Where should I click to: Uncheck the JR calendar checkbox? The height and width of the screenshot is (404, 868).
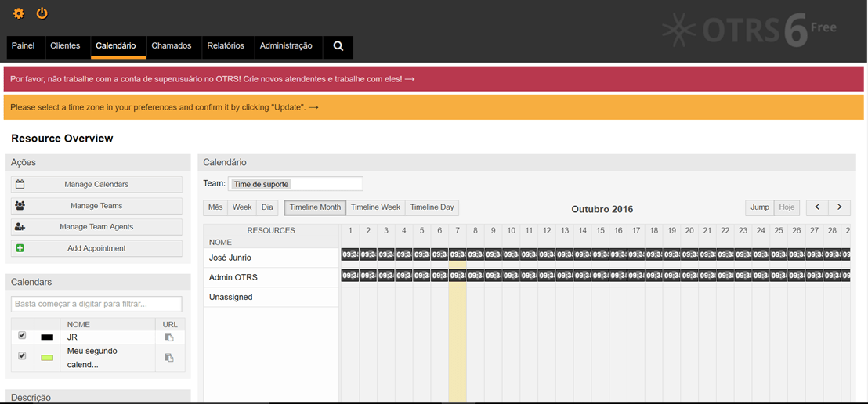pyautogui.click(x=22, y=336)
